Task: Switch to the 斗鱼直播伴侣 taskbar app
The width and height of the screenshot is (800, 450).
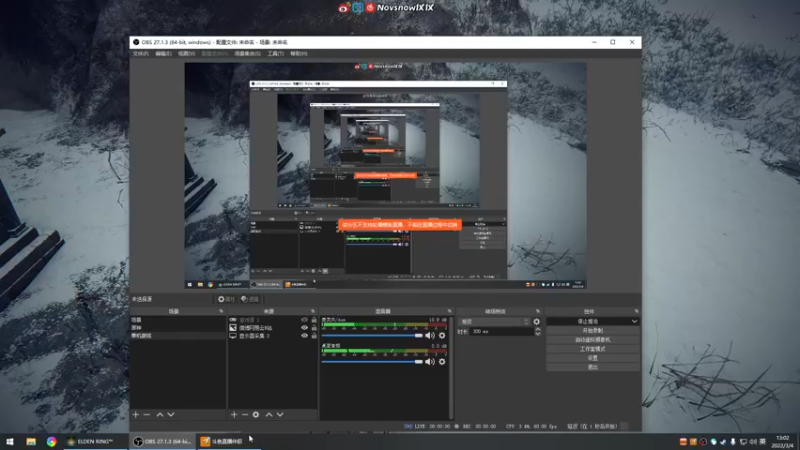Action: [228, 441]
